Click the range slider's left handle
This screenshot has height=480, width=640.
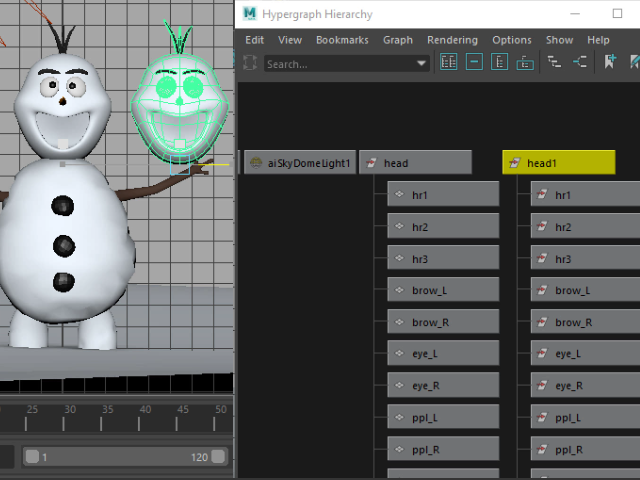pos(32,457)
